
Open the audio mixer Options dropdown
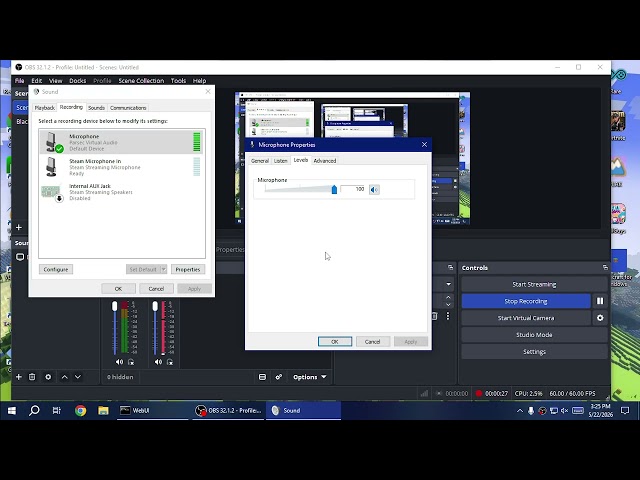click(x=310, y=377)
